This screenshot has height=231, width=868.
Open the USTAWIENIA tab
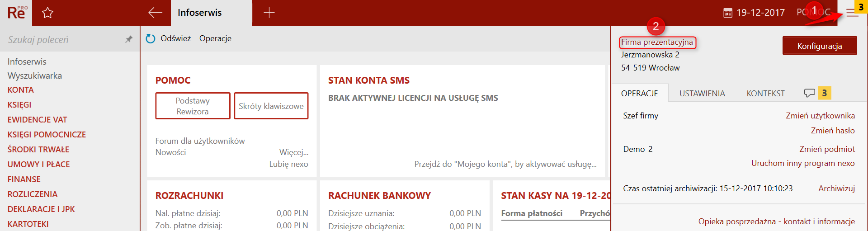point(702,94)
